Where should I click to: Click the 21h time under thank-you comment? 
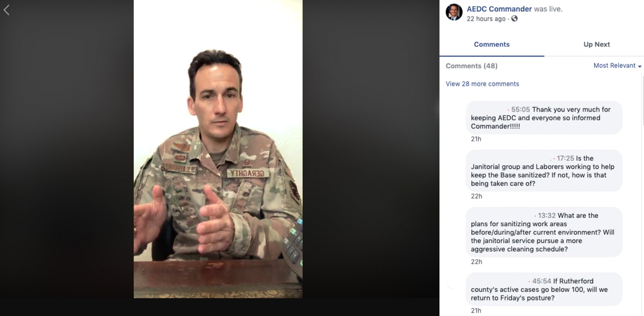point(476,139)
